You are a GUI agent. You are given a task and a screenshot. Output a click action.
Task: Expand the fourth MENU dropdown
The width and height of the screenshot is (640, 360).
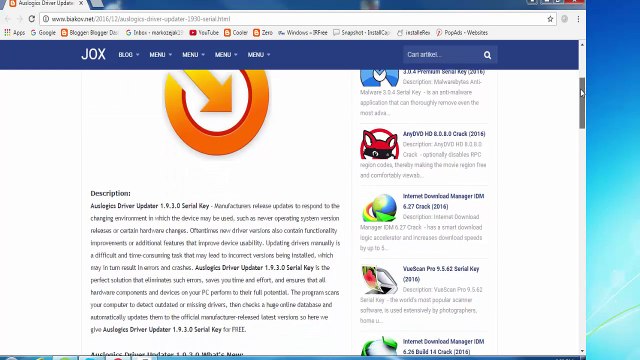(259, 55)
